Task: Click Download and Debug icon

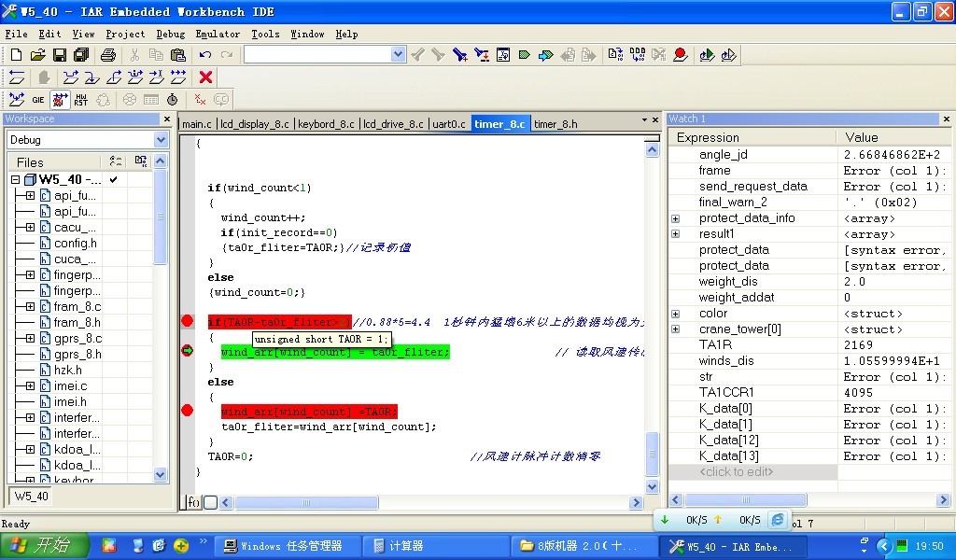Action: (x=708, y=55)
